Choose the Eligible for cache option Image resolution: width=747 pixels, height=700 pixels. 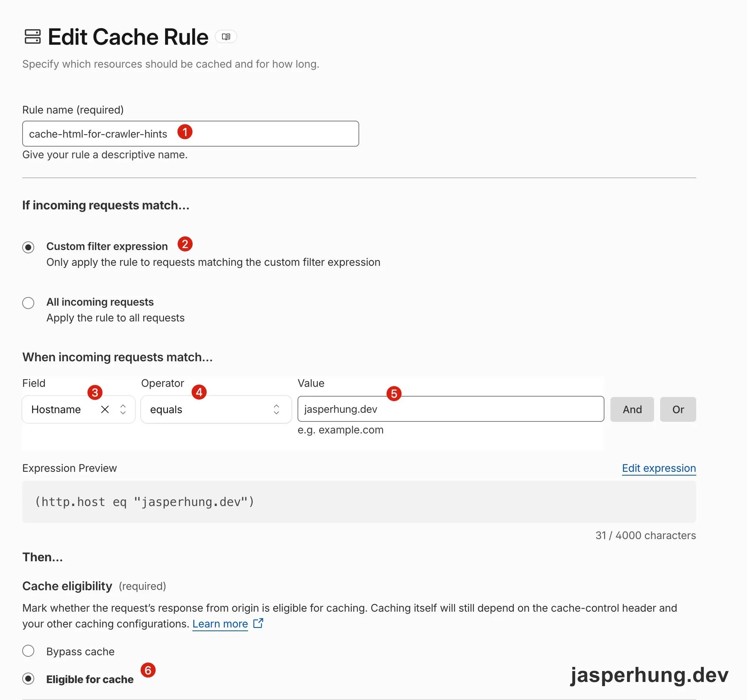(x=28, y=679)
